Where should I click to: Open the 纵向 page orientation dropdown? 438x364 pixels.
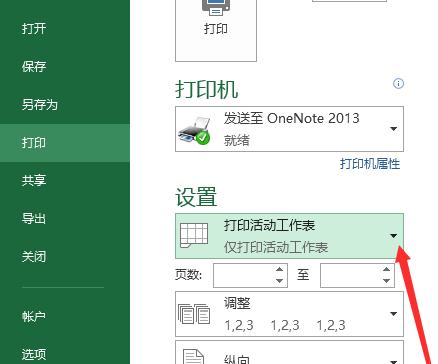click(x=289, y=352)
